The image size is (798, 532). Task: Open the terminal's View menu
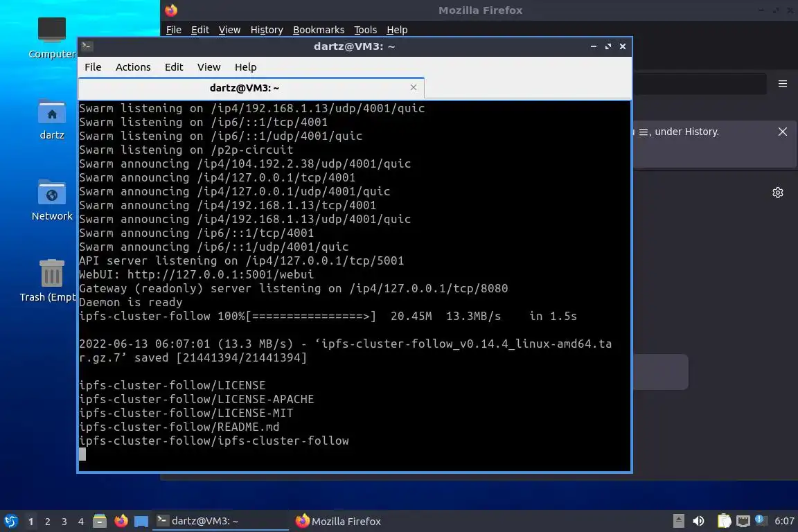coord(209,67)
